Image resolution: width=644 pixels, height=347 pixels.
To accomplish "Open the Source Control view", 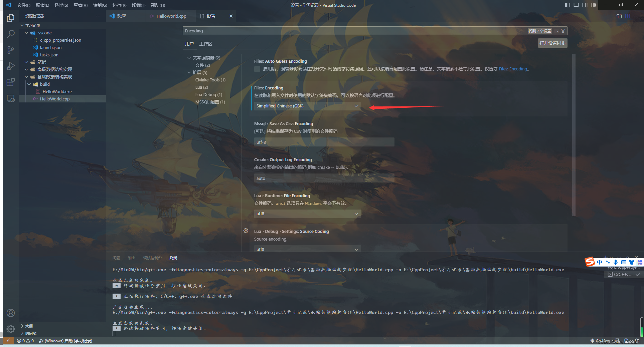I will (11, 50).
